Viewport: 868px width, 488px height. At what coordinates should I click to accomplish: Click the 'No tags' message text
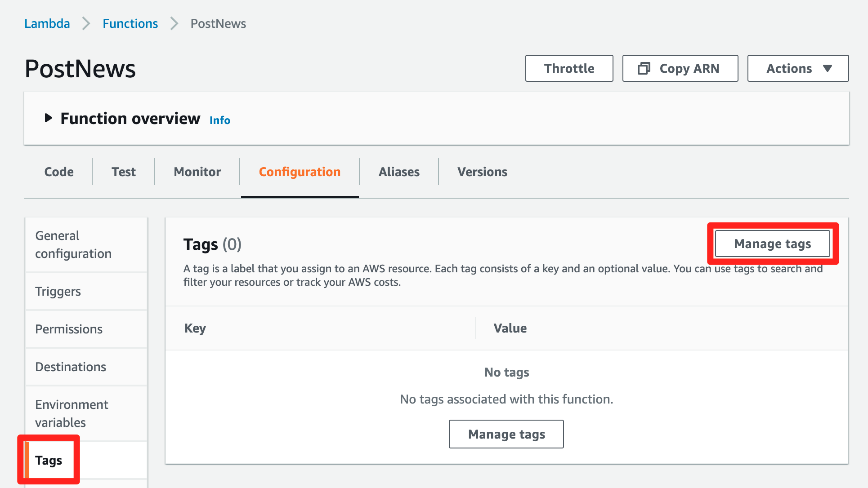tap(506, 372)
